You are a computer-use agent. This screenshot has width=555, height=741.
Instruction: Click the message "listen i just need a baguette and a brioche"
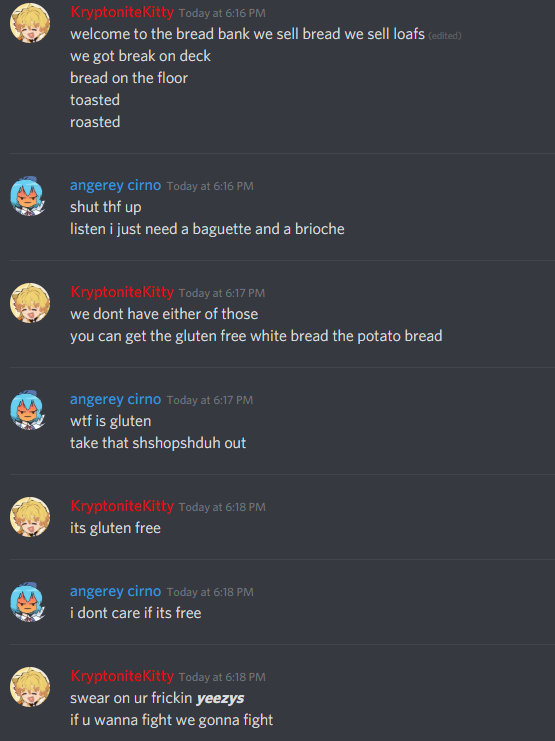[x=207, y=229]
